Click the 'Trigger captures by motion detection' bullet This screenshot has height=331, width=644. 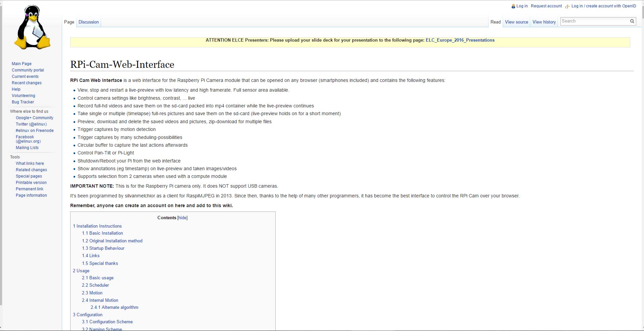click(x=117, y=130)
